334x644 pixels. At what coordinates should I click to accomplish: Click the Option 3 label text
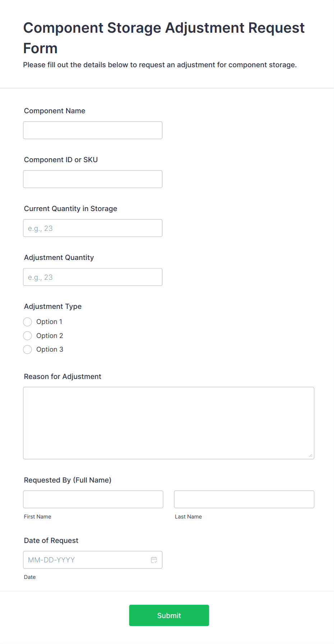(x=50, y=350)
